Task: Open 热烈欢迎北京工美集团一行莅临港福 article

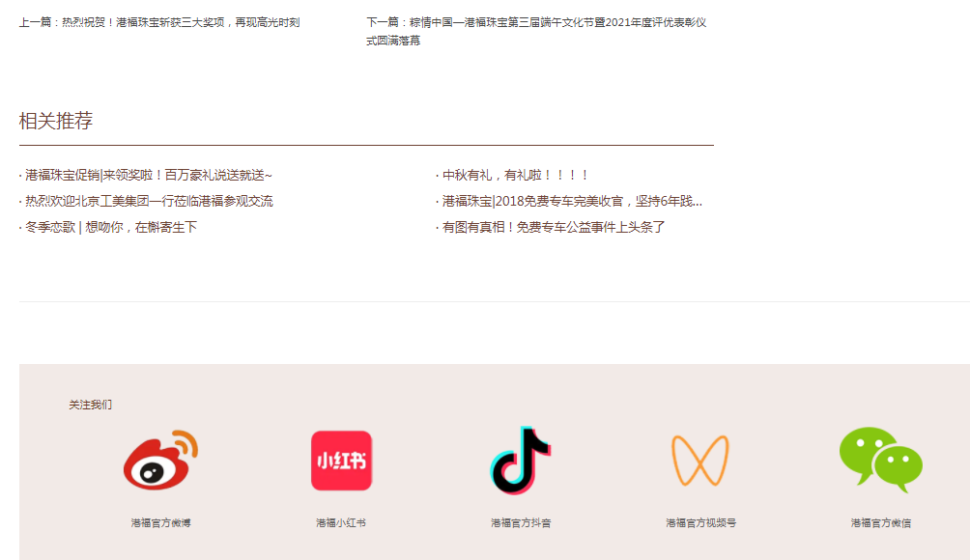Action: point(149,201)
